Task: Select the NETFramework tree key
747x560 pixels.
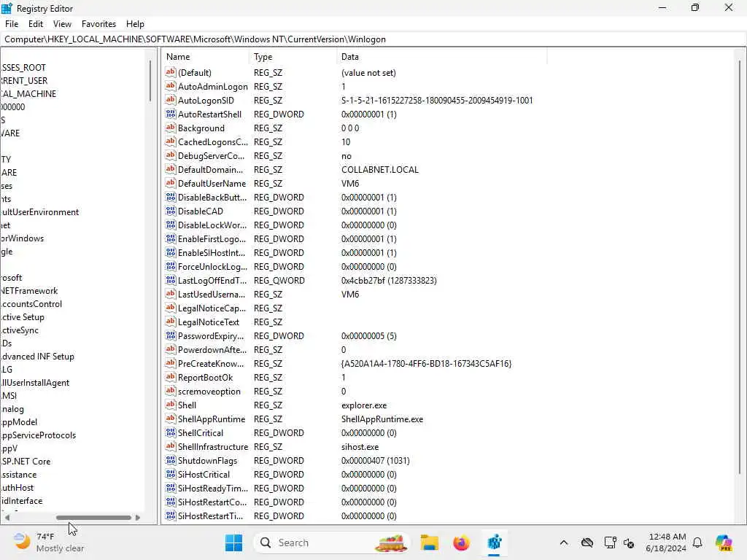Action: point(29,290)
